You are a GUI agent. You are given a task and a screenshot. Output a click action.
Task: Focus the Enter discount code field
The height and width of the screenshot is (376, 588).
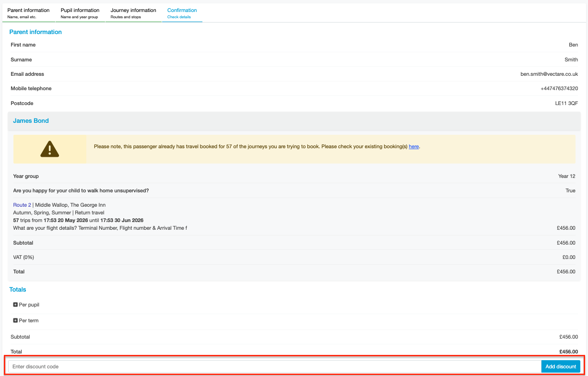[275, 366]
